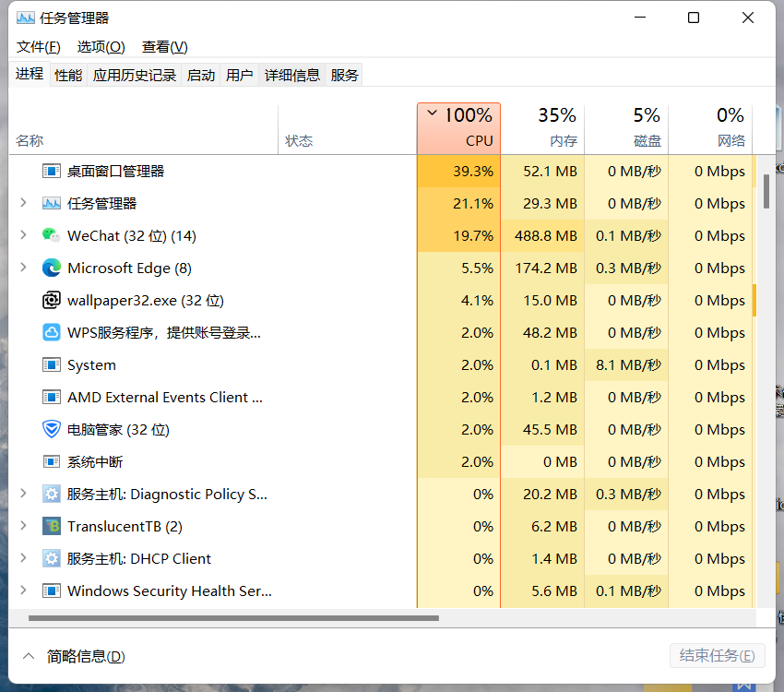Viewport: 784px width, 692px height.
Task: Click the TranslucentTB process icon
Action: pos(52,527)
